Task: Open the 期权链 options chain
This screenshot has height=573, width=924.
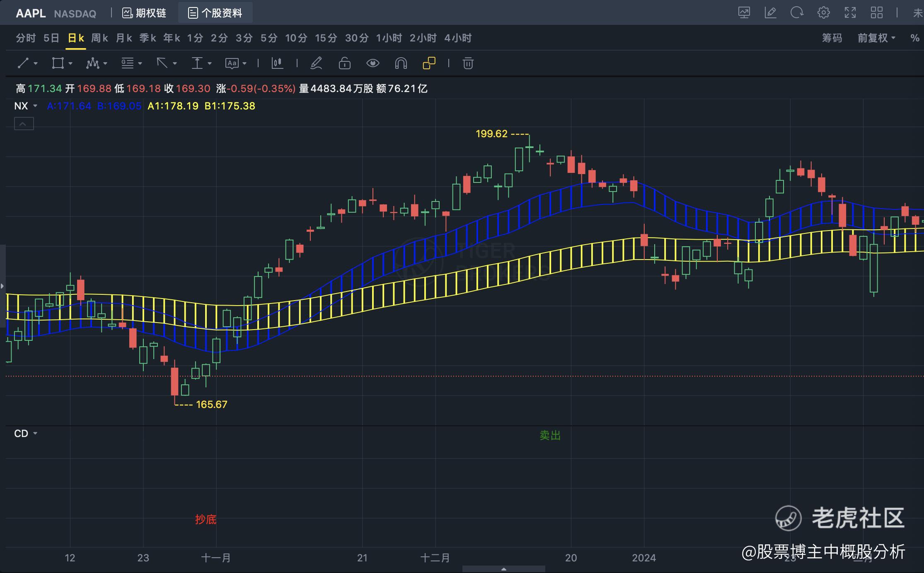Action: coord(144,13)
